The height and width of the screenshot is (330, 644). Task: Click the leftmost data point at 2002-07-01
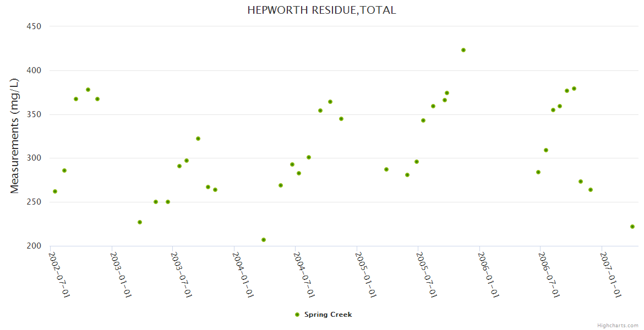[x=55, y=191]
